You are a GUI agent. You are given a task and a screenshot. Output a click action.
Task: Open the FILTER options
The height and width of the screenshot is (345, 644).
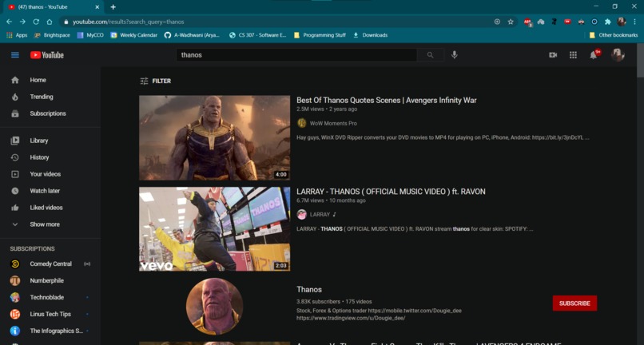click(x=155, y=81)
